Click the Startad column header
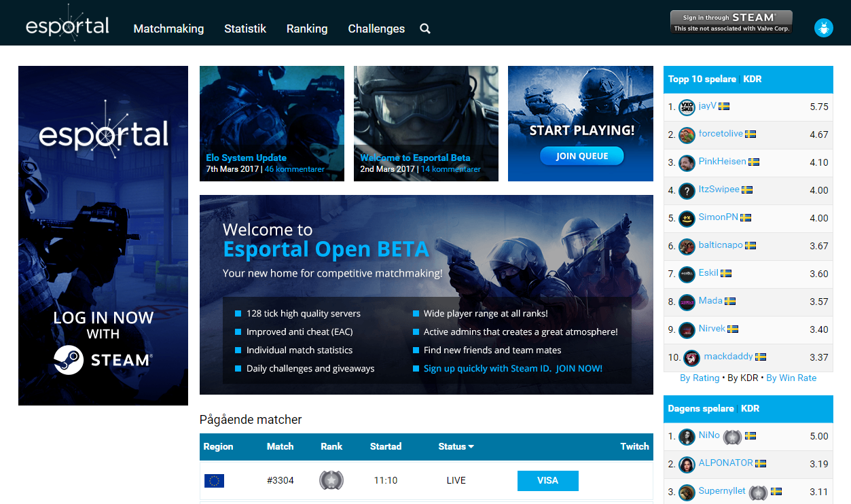 386,447
